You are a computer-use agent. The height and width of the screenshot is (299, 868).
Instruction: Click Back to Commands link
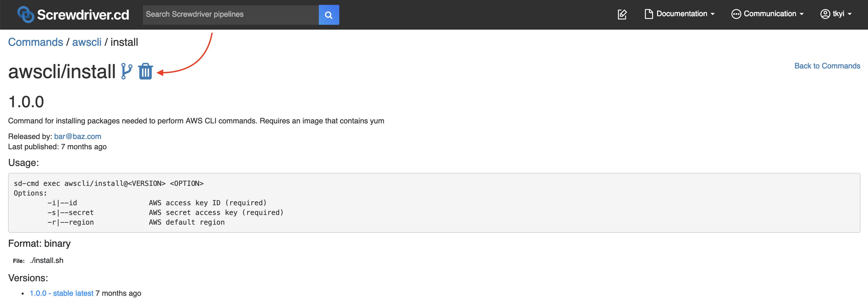tap(827, 66)
